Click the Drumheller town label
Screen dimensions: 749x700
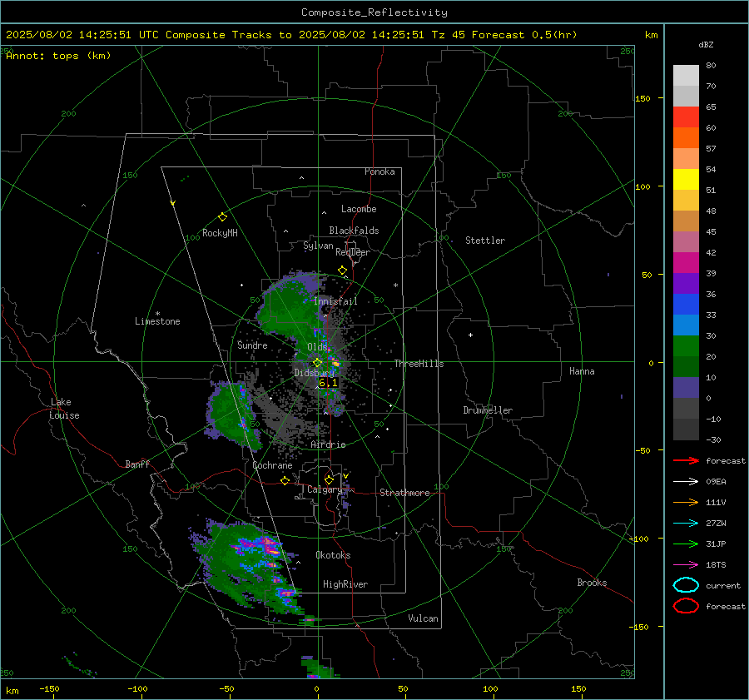(x=488, y=410)
